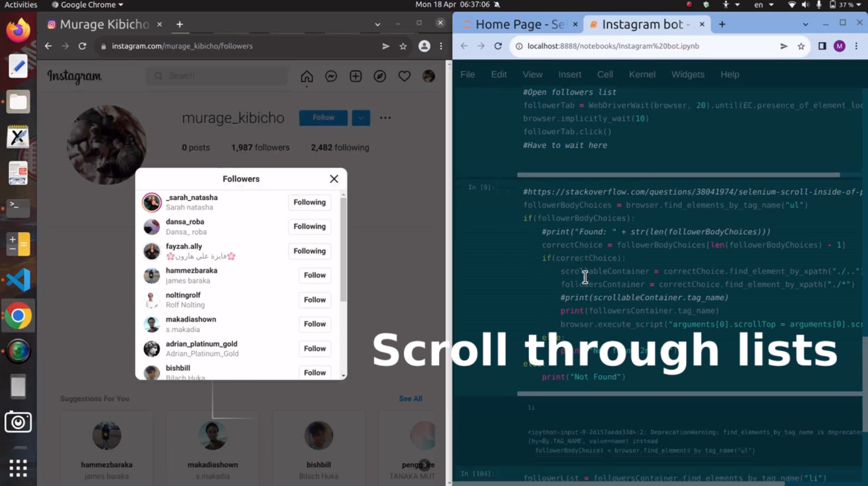Close the Followers dialog
Screen dimensions: 868x486
pyautogui.click(x=334, y=179)
